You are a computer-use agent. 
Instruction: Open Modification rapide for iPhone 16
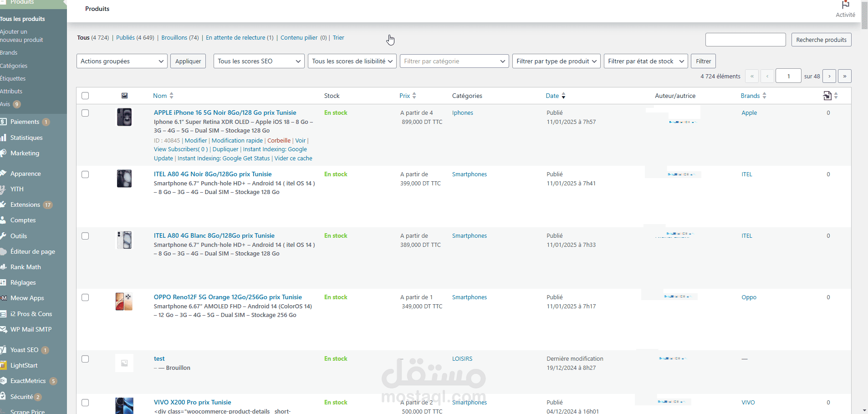(x=237, y=141)
